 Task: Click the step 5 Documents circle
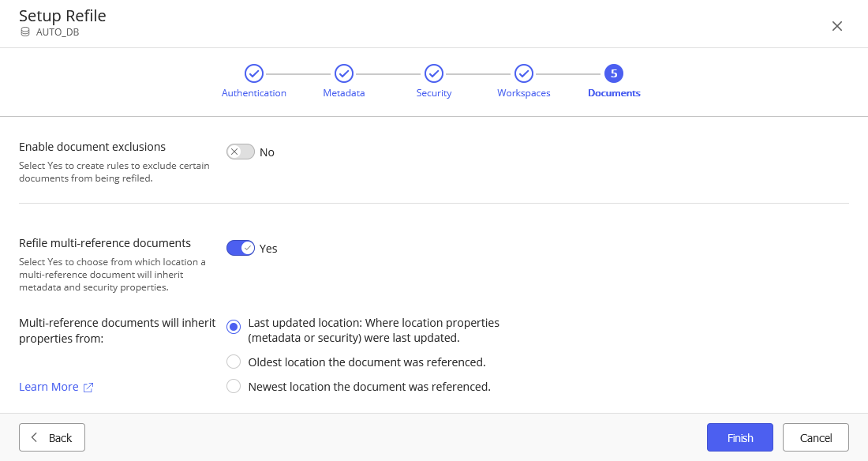[x=614, y=73]
